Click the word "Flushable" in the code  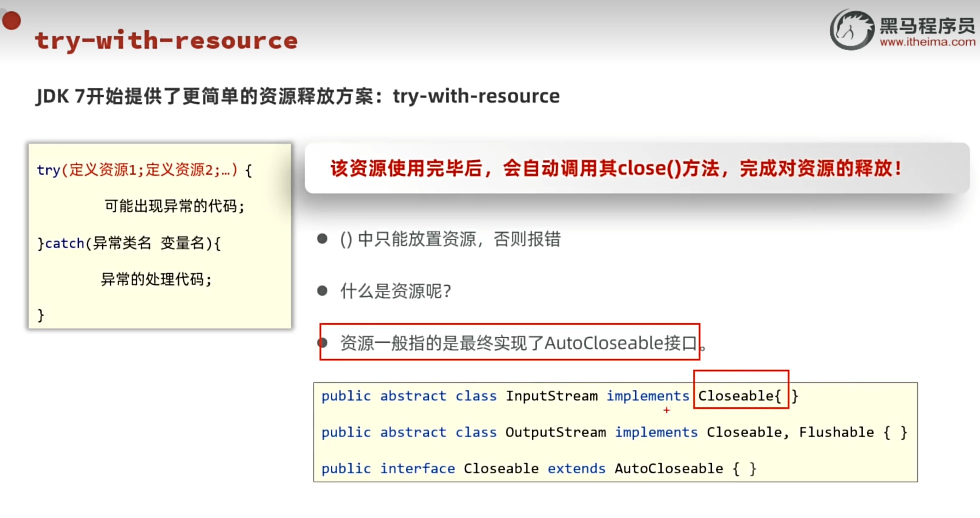pos(836,432)
